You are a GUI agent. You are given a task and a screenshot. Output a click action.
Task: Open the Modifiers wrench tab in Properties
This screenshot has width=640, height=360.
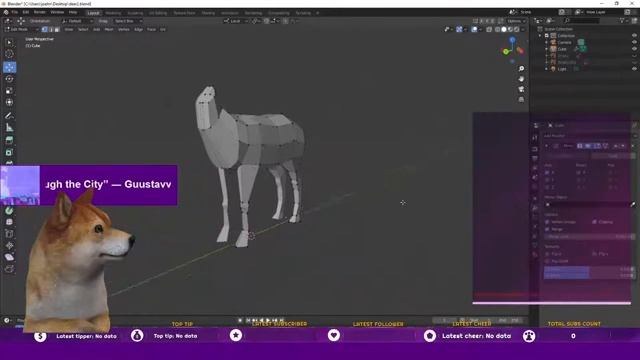pyautogui.click(x=535, y=208)
